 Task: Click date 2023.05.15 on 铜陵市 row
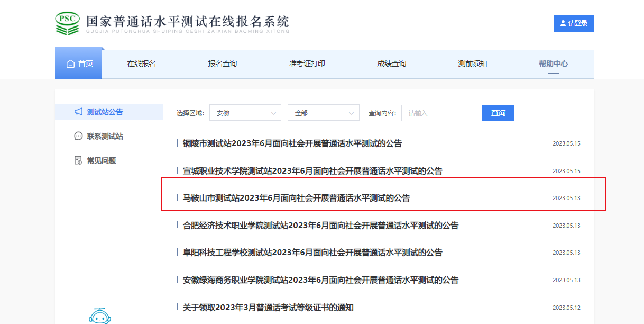coord(566,143)
